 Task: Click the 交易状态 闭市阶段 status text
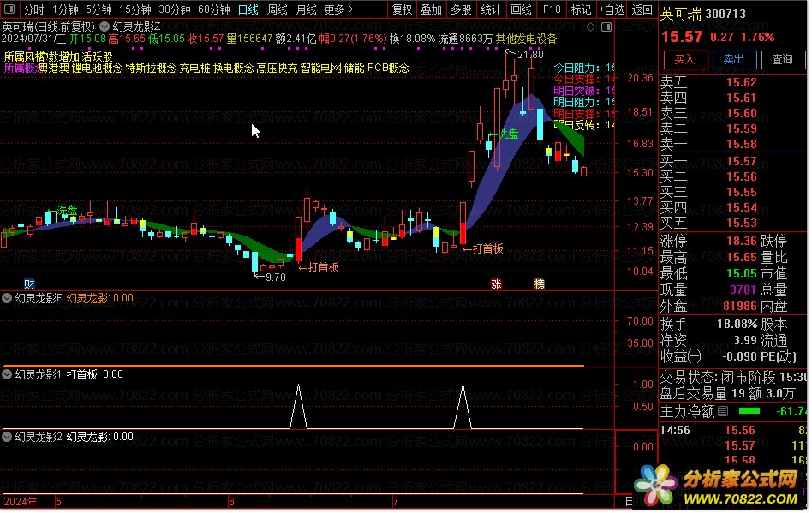coord(715,377)
